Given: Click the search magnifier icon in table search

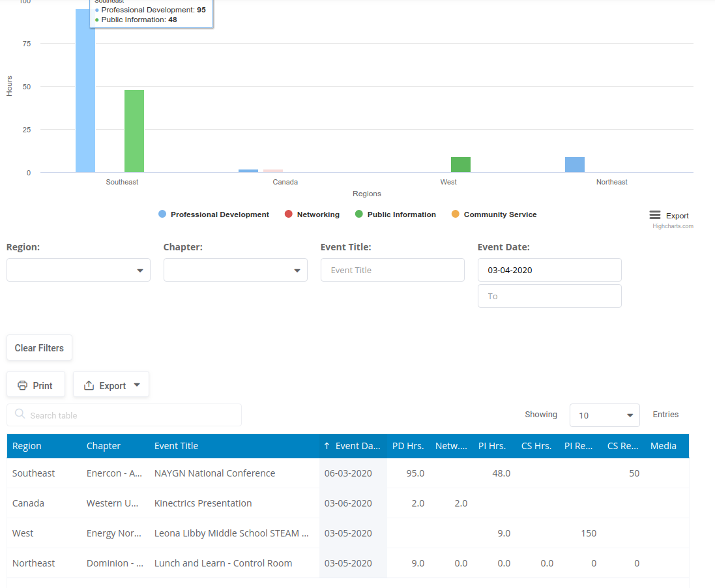Looking at the screenshot, I should pyautogui.click(x=20, y=415).
